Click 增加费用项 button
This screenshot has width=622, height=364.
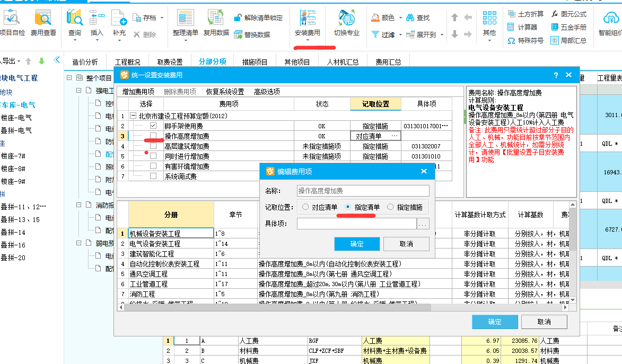click(138, 92)
